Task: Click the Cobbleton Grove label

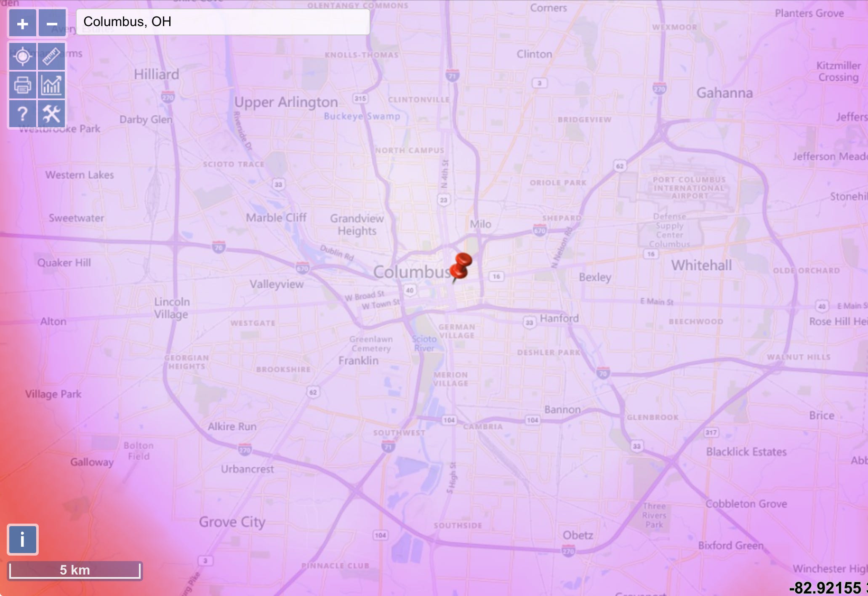Action: (746, 504)
